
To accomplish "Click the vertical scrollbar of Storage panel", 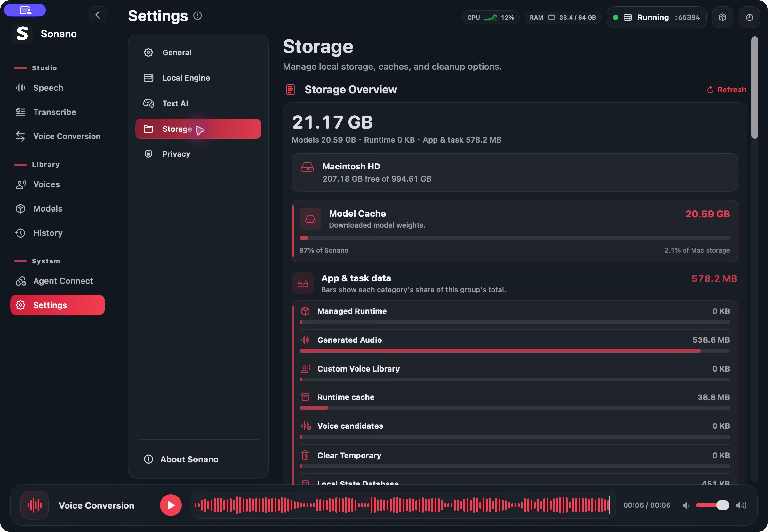I will point(755,88).
